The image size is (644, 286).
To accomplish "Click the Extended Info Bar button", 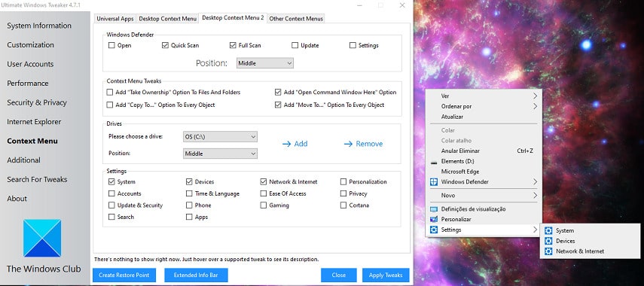I will (196, 275).
